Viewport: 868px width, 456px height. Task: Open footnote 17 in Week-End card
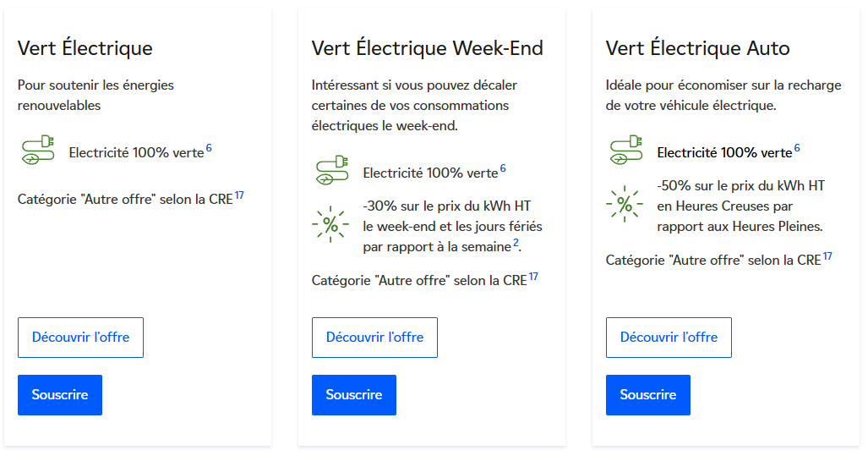point(533,277)
